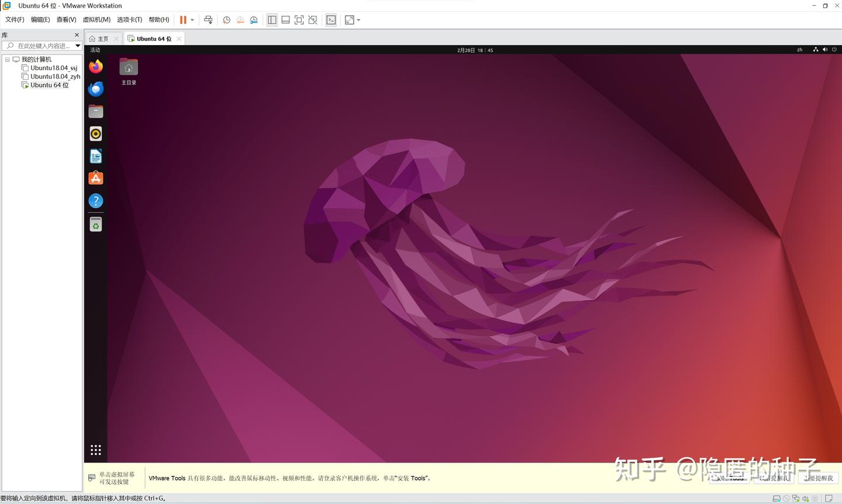The image size is (842, 504).
Task: Open the Show Applications grid
Action: pyautogui.click(x=95, y=449)
